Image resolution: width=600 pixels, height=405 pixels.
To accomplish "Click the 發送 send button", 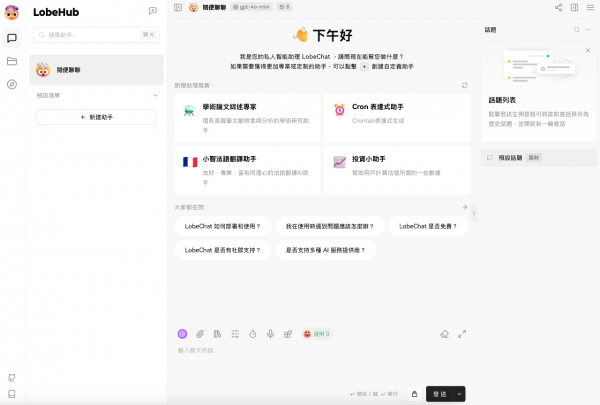I will 440,394.
